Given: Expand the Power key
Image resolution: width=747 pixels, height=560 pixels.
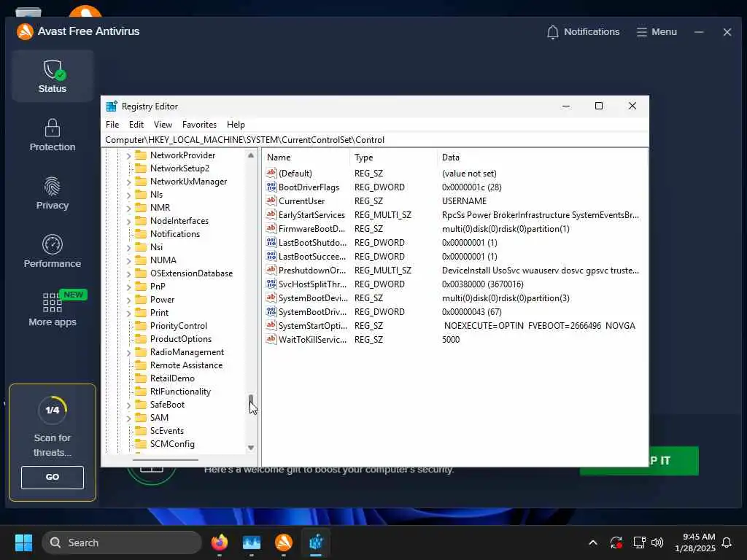Looking at the screenshot, I should (x=128, y=300).
